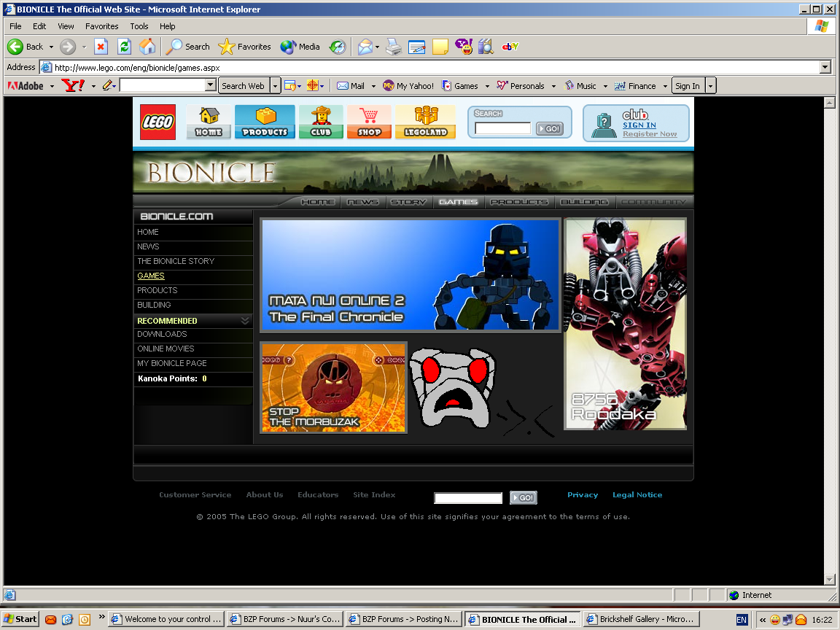Click the Back arrow icon

(x=15, y=47)
